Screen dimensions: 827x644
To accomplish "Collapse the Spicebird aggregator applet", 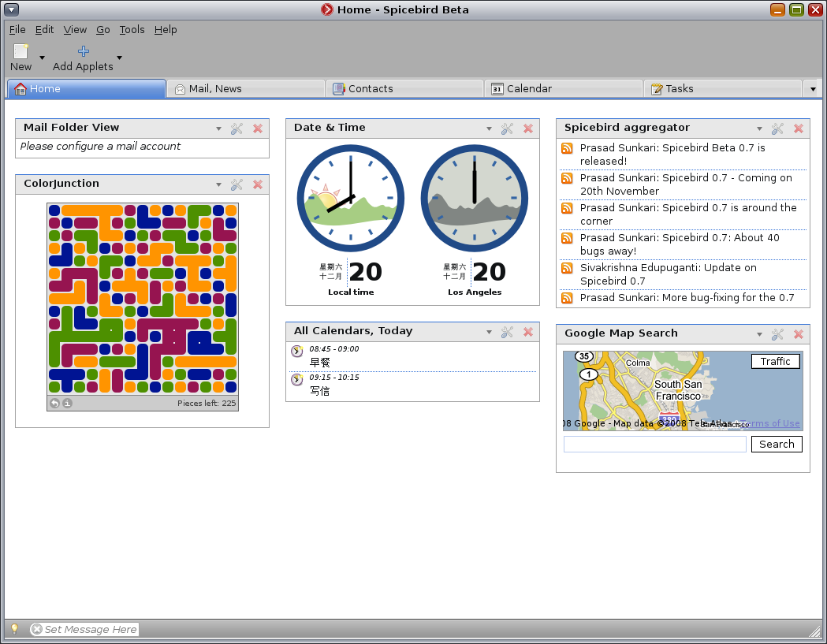I will pos(759,128).
